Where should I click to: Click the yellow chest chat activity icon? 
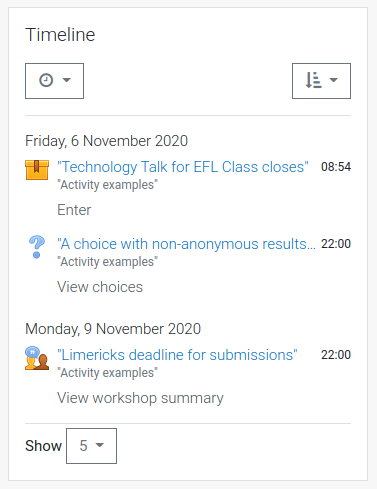37,170
